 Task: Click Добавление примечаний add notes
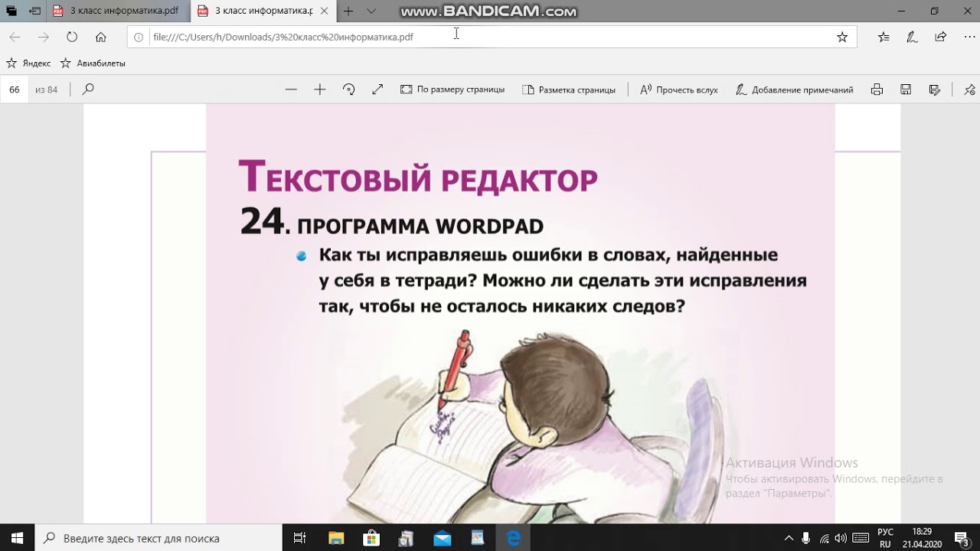click(794, 90)
